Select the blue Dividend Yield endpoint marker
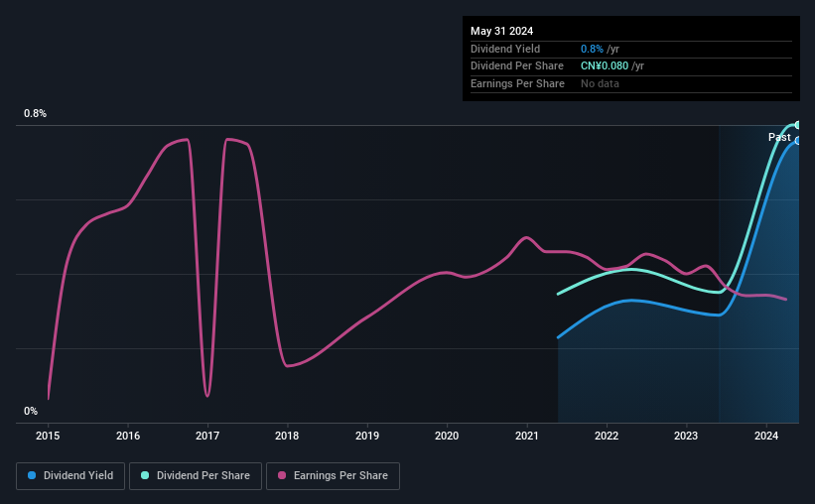815x504 pixels. [797, 141]
